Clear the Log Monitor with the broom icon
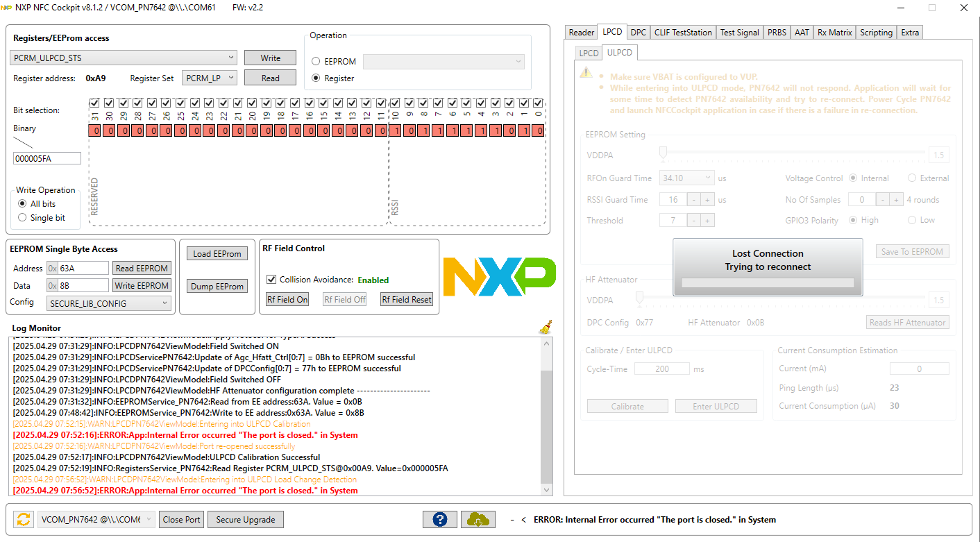Image resolution: width=980 pixels, height=542 pixels. click(x=546, y=327)
